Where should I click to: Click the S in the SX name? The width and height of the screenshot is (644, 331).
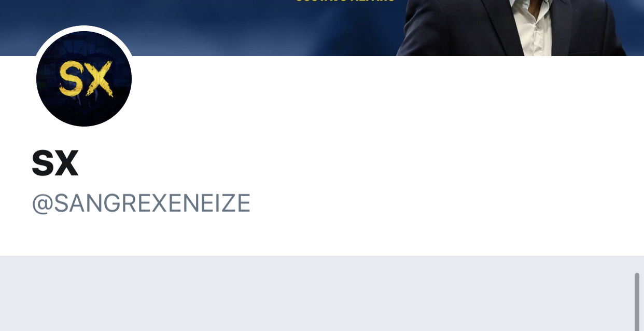click(43, 163)
